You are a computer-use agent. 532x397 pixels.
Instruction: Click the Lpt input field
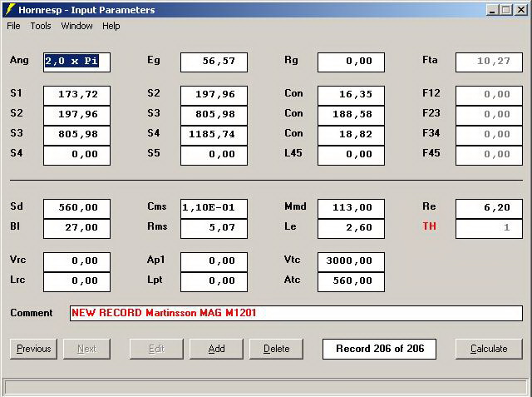click(214, 282)
